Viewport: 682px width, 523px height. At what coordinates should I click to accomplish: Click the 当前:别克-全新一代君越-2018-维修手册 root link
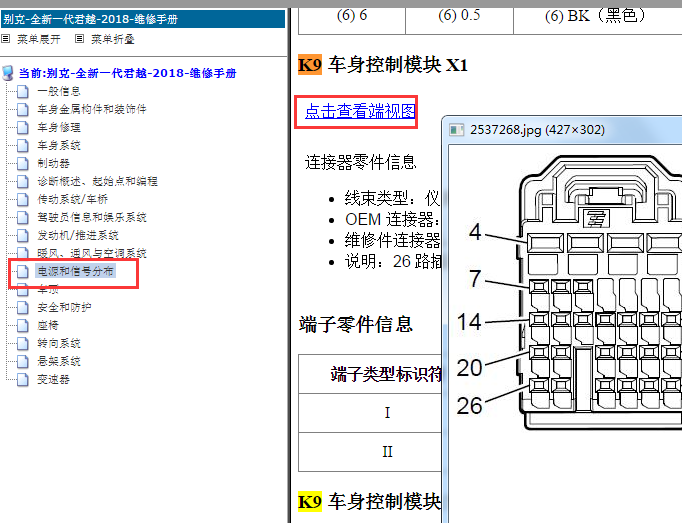[x=127, y=73]
